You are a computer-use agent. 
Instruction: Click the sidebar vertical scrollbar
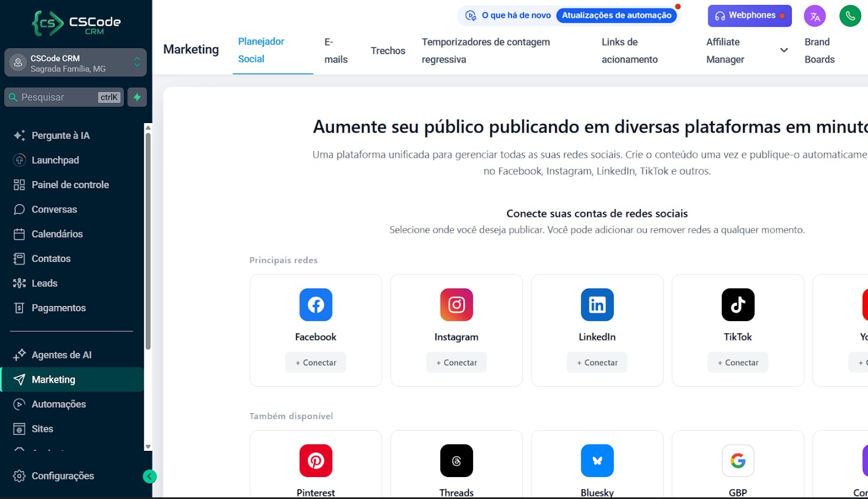tap(148, 241)
